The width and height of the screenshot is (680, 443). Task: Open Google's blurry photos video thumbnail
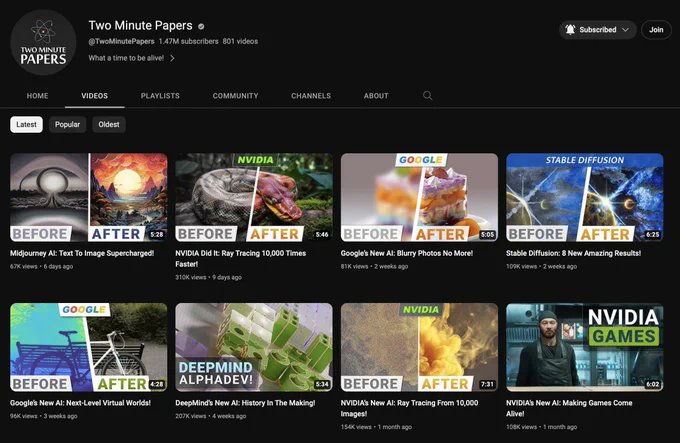(419, 197)
